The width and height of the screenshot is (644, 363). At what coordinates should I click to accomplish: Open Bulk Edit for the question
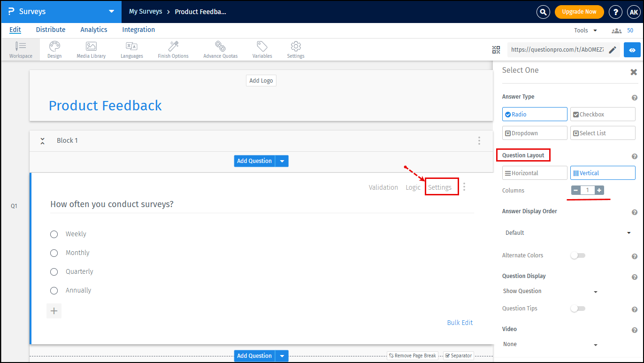tap(460, 322)
